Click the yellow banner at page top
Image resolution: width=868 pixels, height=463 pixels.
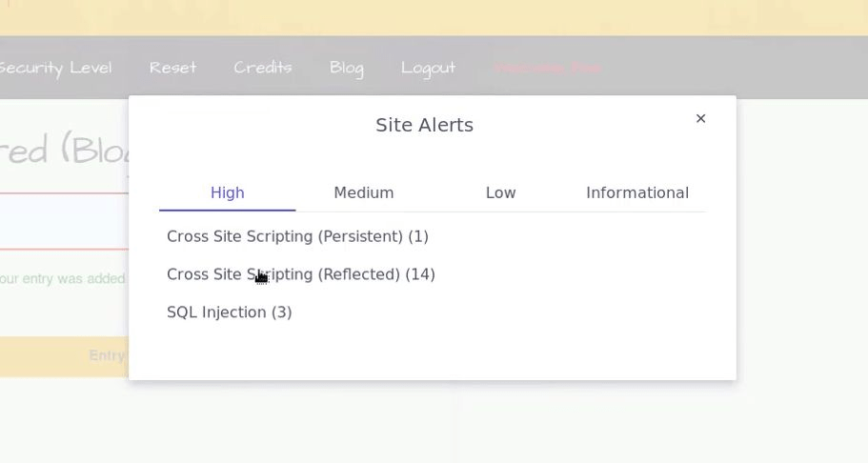coord(434,17)
